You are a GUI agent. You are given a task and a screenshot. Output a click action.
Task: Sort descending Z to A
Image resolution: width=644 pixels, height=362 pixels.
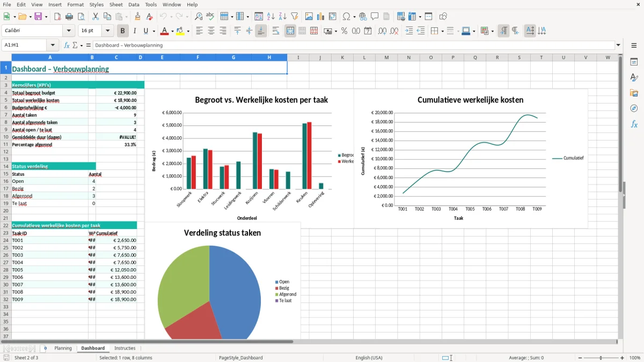point(282,17)
